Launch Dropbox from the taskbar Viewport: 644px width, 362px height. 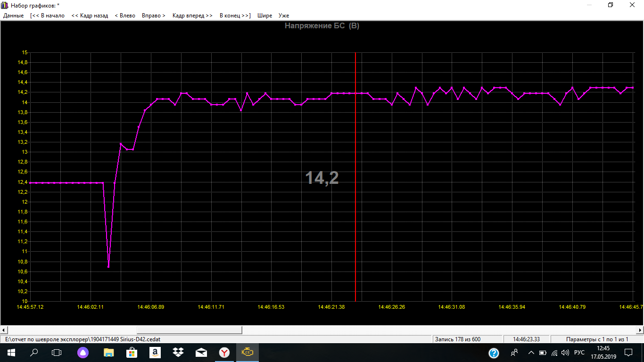[x=178, y=352]
